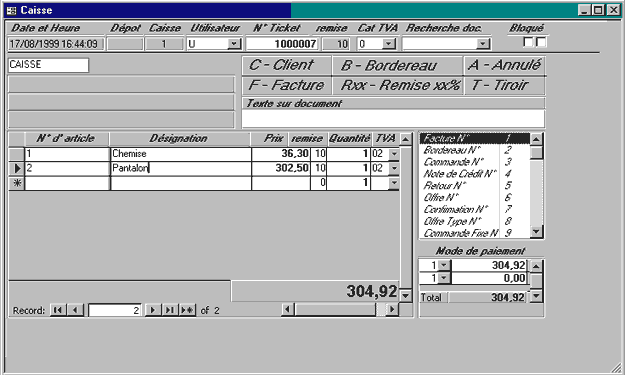The height and width of the screenshot is (375, 625).
Task: Click the Quantité column header
Action: click(x=349, y=139)
